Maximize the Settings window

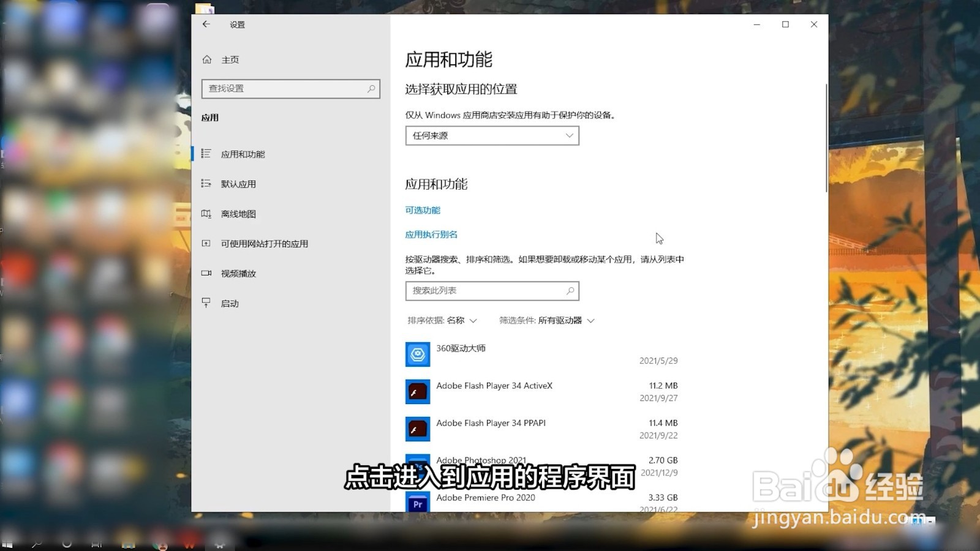785,24
